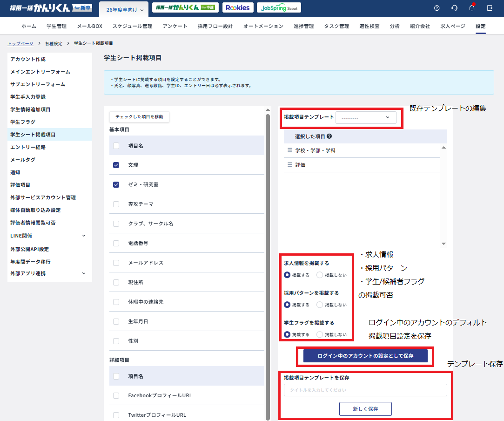Select 掲載しない for 求人情報を掲載する
Image resolution: width=504 pixels, height=421 pixels.
tap(320, 275)
